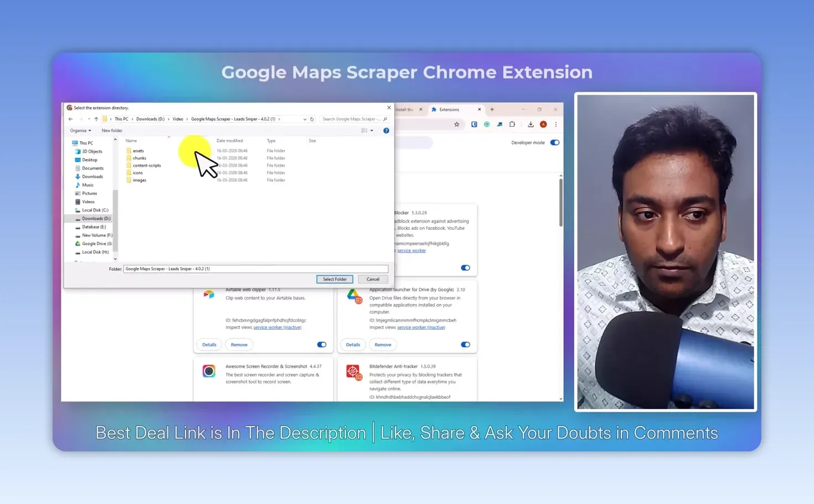The image size is (814, 504).
Task: Click Awesome Screen Recorder logo
Action: [209, 371]
